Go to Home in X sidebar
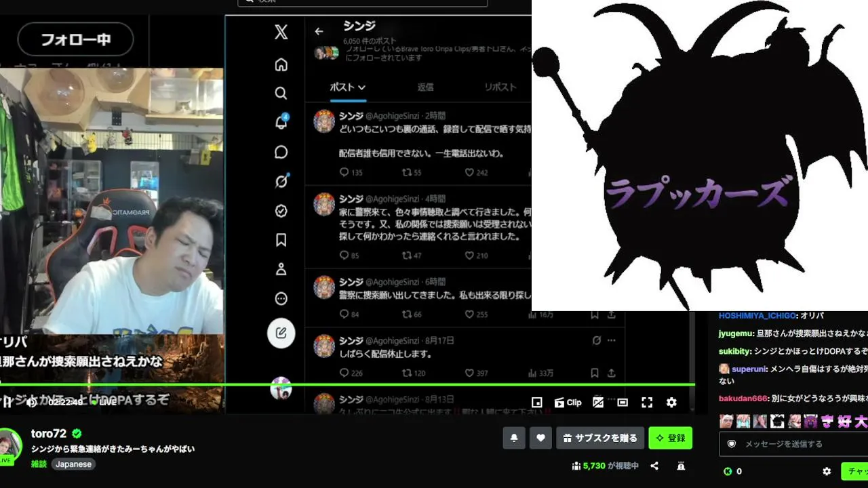The image size is (868, 488). [x=281, y=64]
